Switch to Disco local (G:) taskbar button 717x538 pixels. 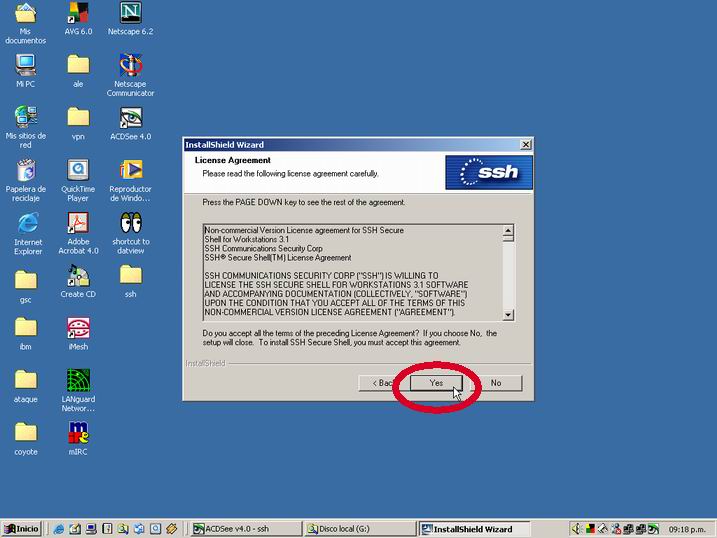[359, 529]
